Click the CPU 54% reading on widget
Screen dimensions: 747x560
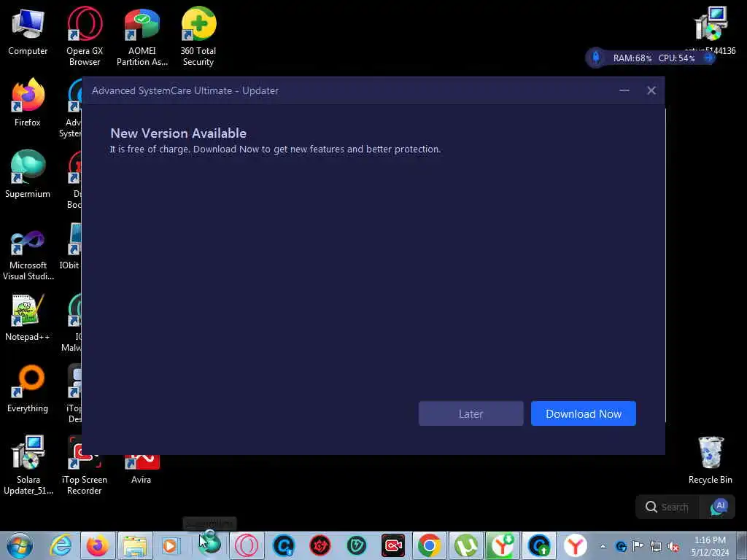pos(676,58)
